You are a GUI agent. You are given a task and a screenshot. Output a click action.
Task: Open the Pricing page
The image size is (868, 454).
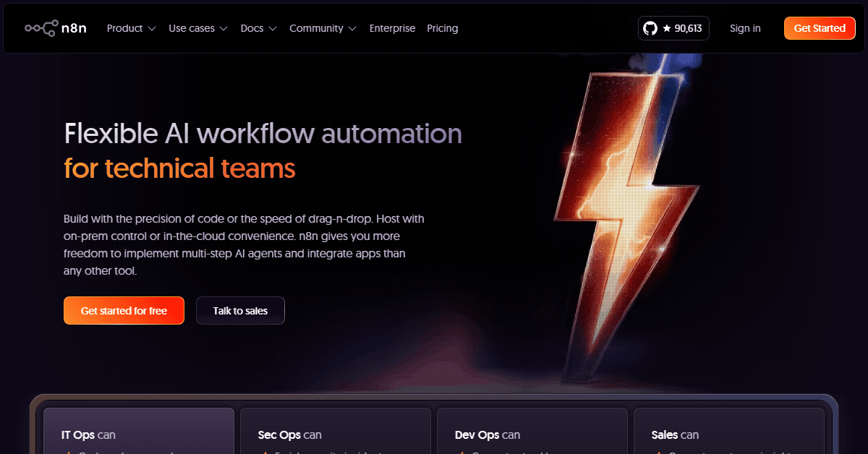(442, 28)
